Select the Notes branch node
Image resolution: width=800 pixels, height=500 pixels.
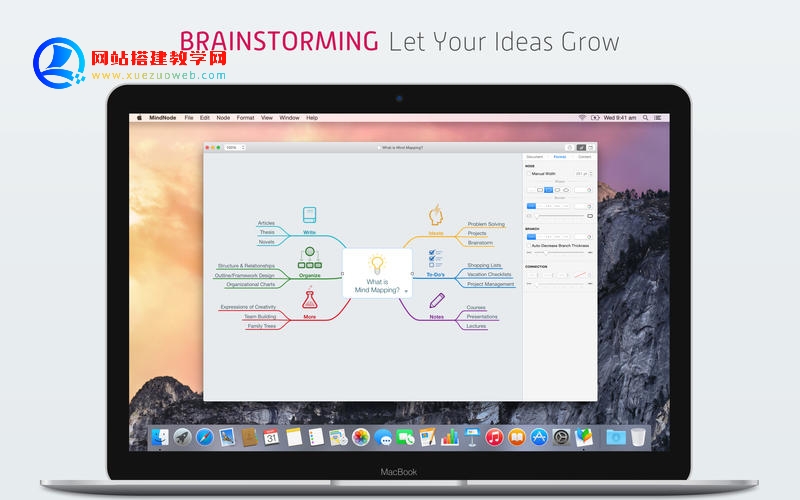[x=436, y=317]
